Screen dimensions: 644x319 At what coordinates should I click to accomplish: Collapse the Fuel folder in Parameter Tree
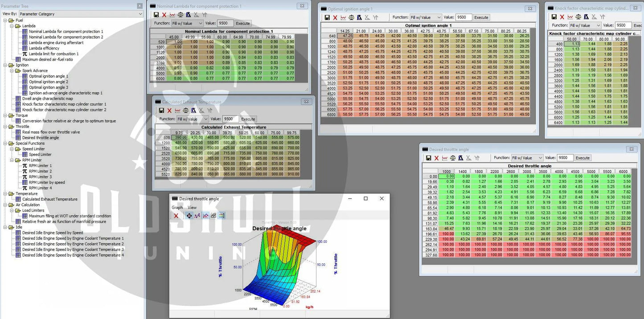[x=5, y=20]
